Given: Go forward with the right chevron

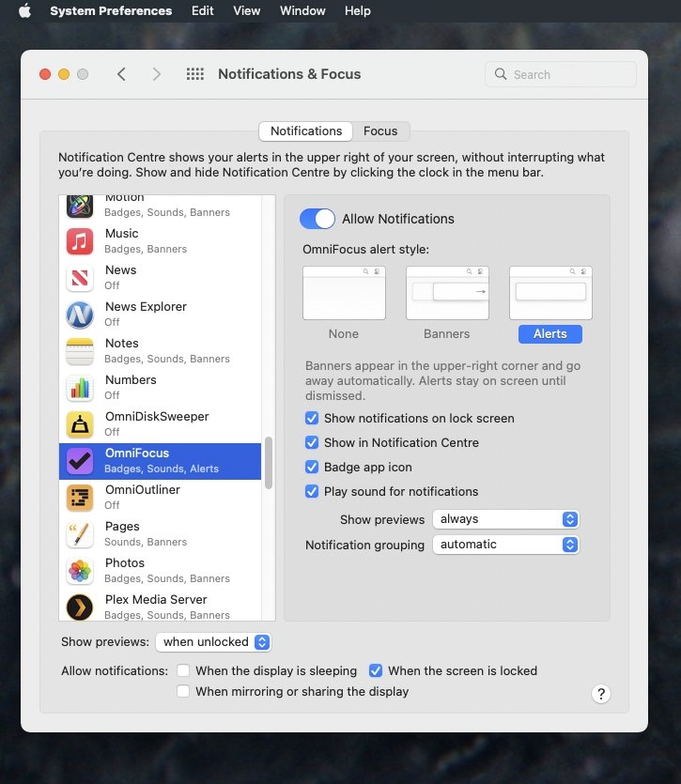Looking at the screenshot, I should point(157,74).
